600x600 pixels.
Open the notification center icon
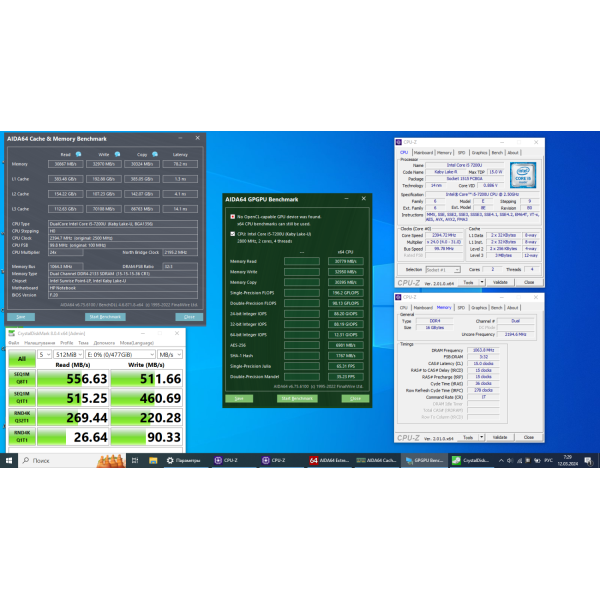coord(589,460)
